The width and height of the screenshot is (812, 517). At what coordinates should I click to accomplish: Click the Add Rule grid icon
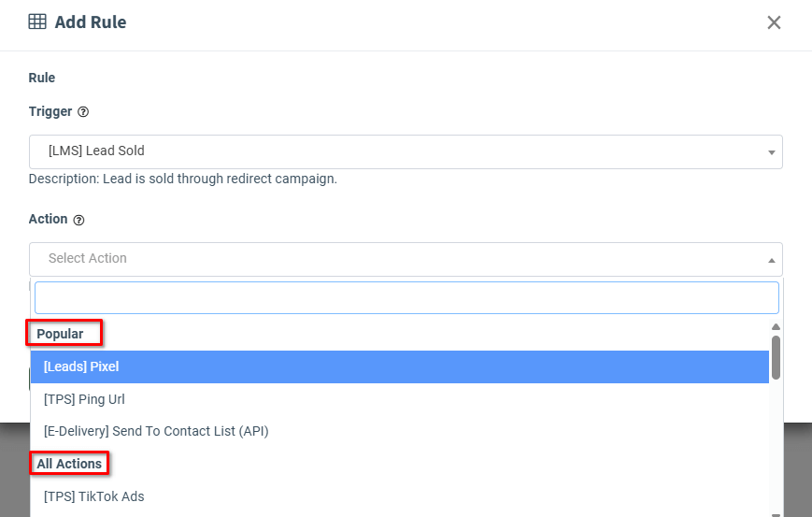(37, 22)
